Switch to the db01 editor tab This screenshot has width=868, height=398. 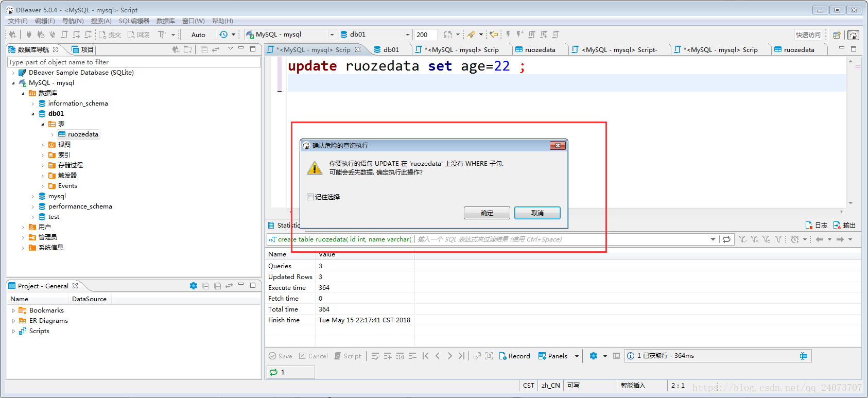387,49
